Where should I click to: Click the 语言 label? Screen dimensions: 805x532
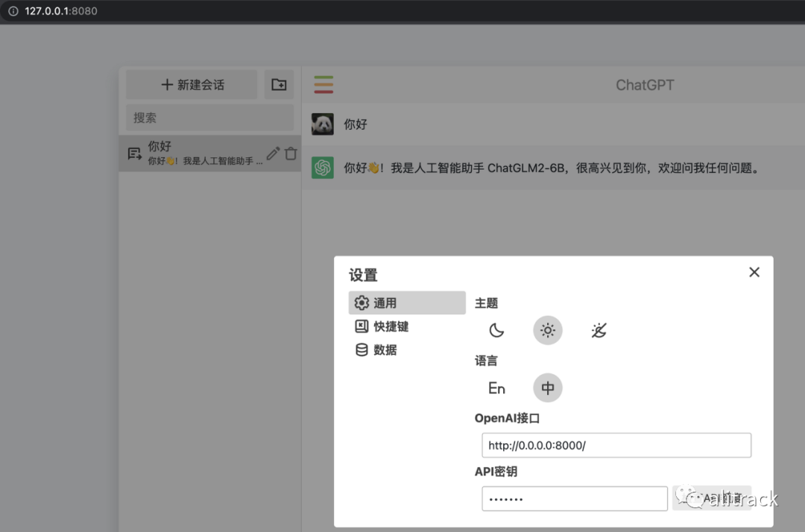point(486,361)
